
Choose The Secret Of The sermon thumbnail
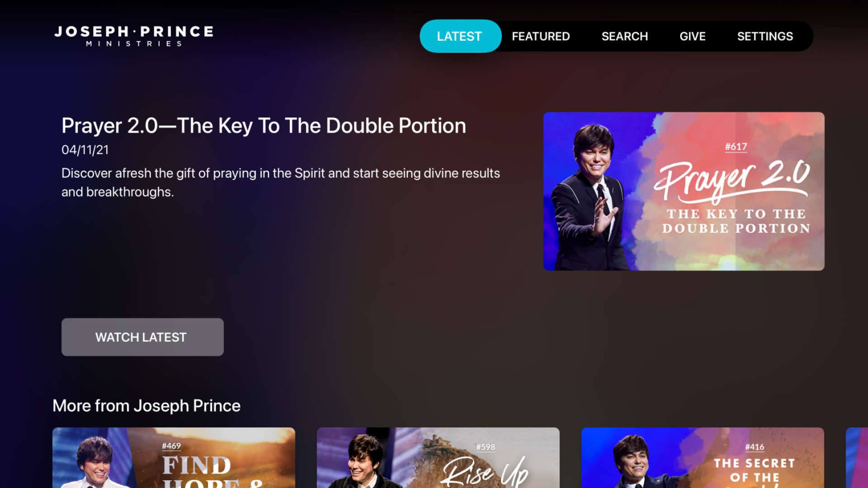point(703,457)
